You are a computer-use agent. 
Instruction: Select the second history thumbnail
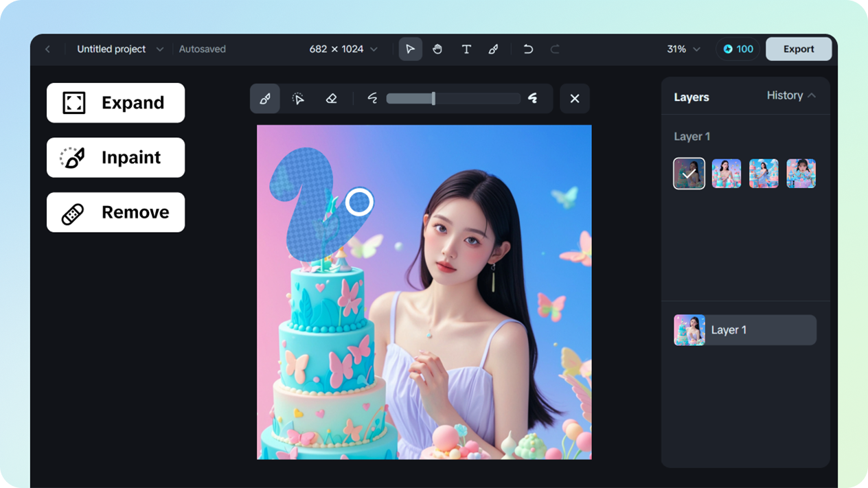coord(727,174)
